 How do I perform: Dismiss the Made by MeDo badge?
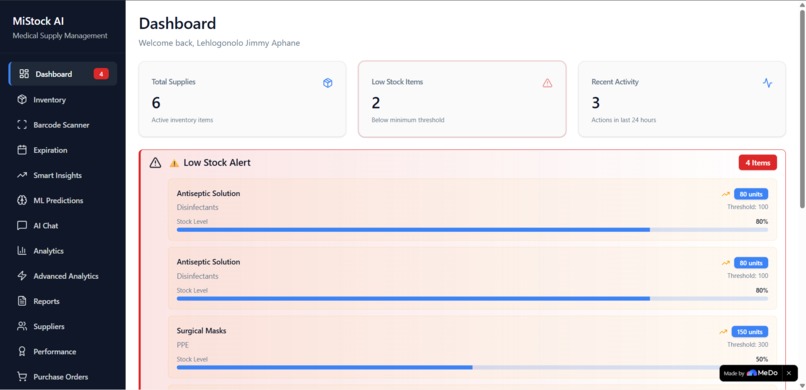coord(789,373)
